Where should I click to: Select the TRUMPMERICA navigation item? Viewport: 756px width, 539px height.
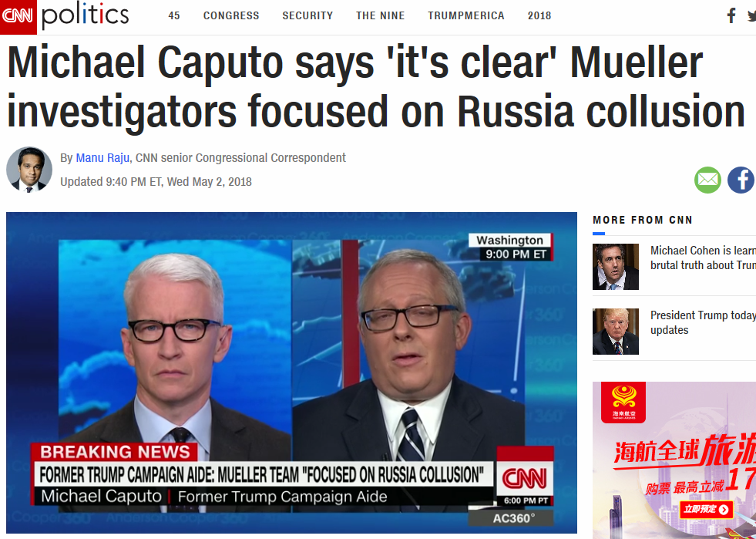(466, 16)
